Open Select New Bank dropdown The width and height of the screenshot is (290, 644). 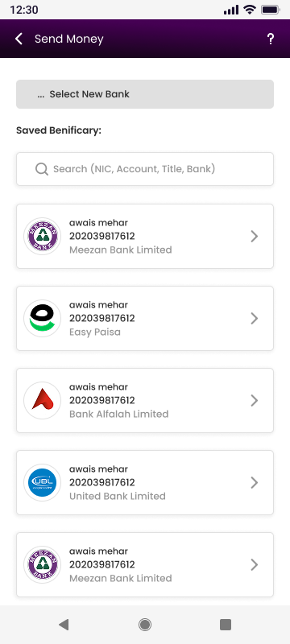click(145, 94)
